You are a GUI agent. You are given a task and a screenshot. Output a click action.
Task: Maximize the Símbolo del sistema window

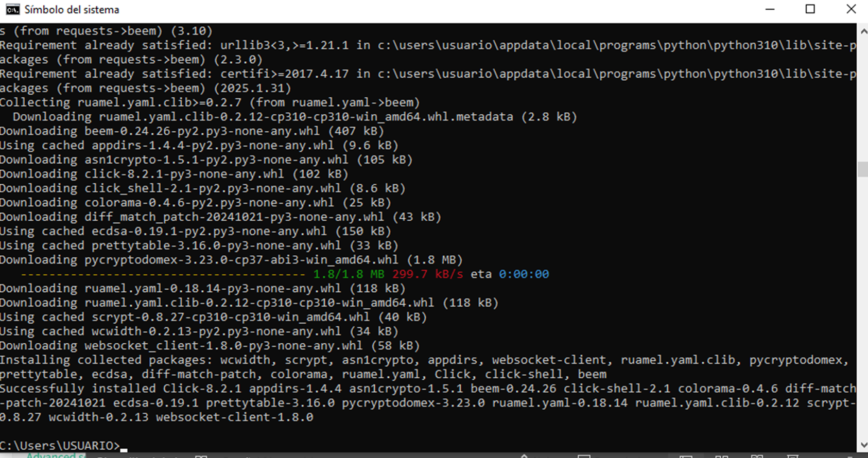810,9
